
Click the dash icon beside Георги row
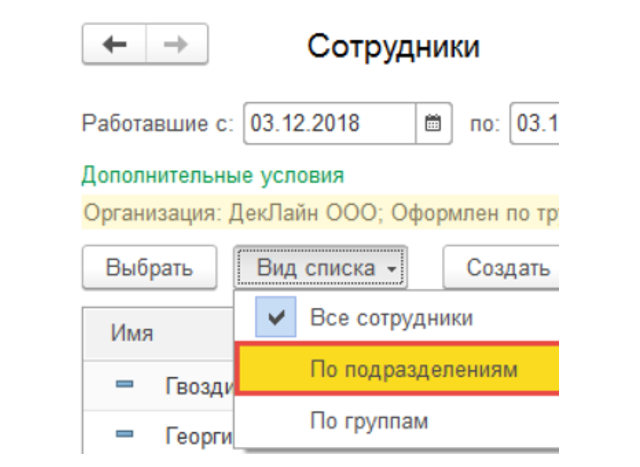coord(125,434)
